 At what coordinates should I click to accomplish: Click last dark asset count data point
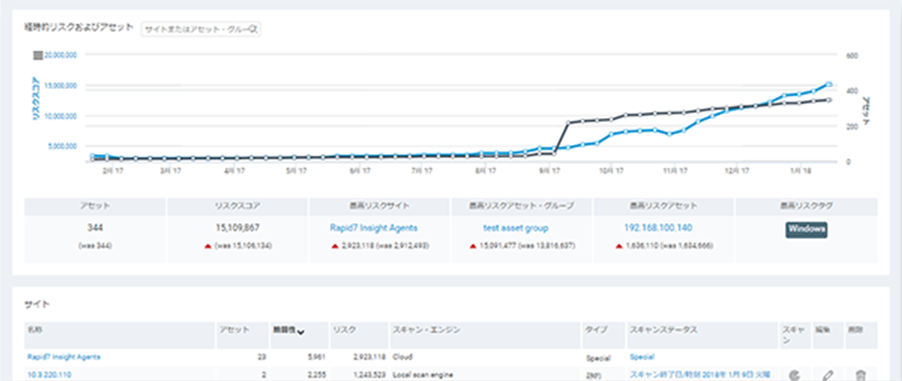tap(828, 100)
